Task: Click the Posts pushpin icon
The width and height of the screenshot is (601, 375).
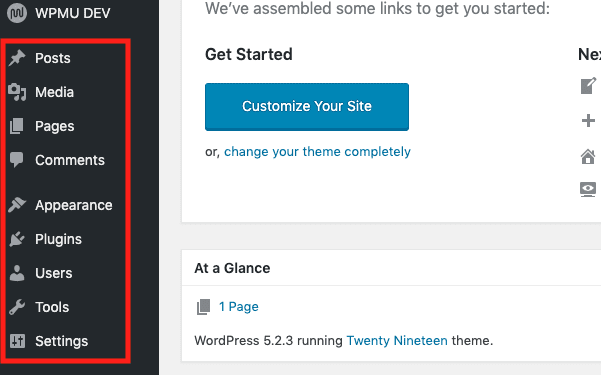Action: [x=17, y=58]
